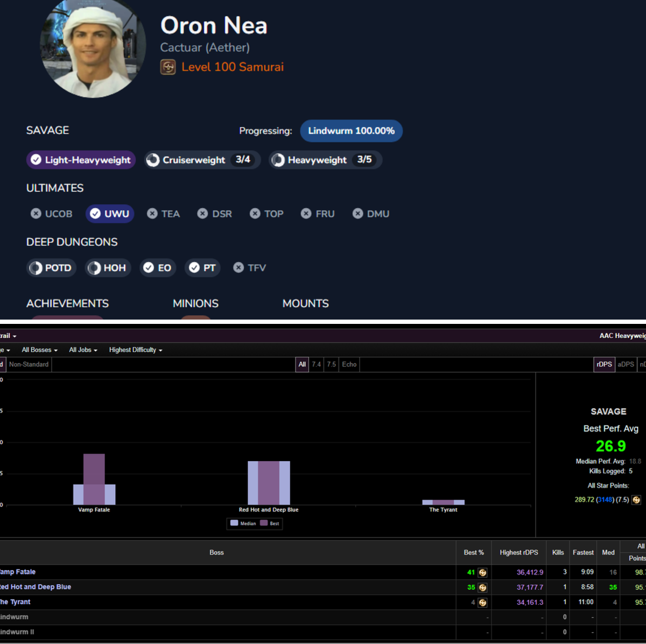Click the UCOB ultimate status icon

pos(36,214)
